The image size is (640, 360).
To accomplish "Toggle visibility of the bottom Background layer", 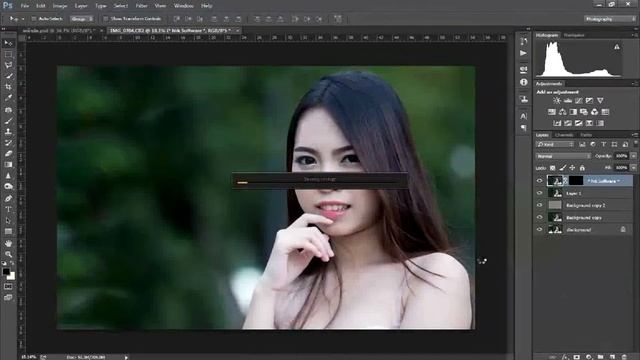I will pyautogui.click(x=540, y=229).
